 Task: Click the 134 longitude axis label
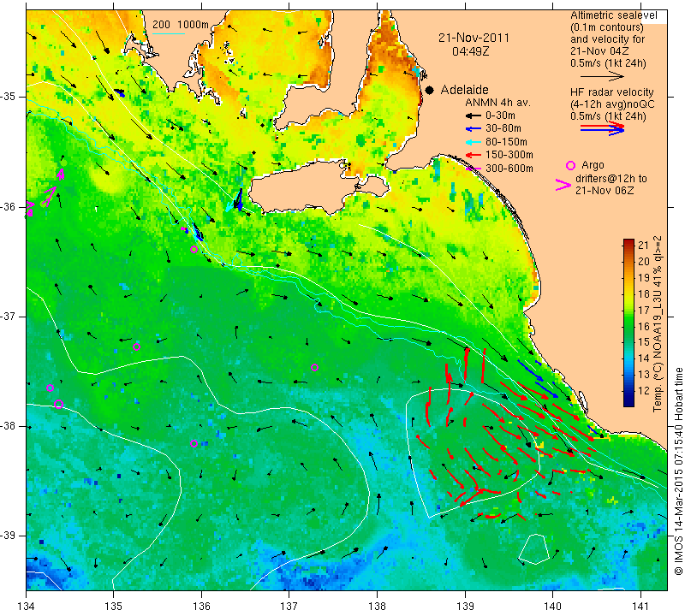point(27,607)
